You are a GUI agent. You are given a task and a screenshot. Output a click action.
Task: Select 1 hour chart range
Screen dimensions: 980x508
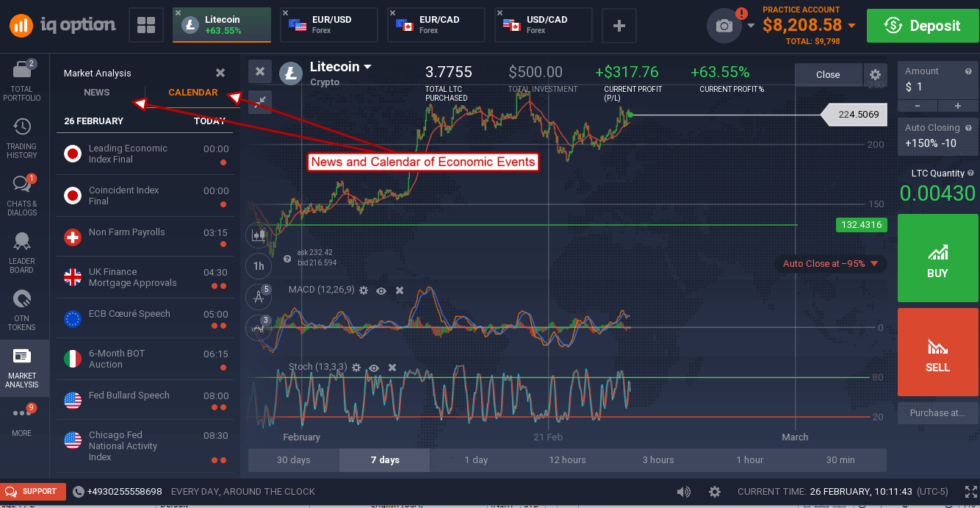749,460
